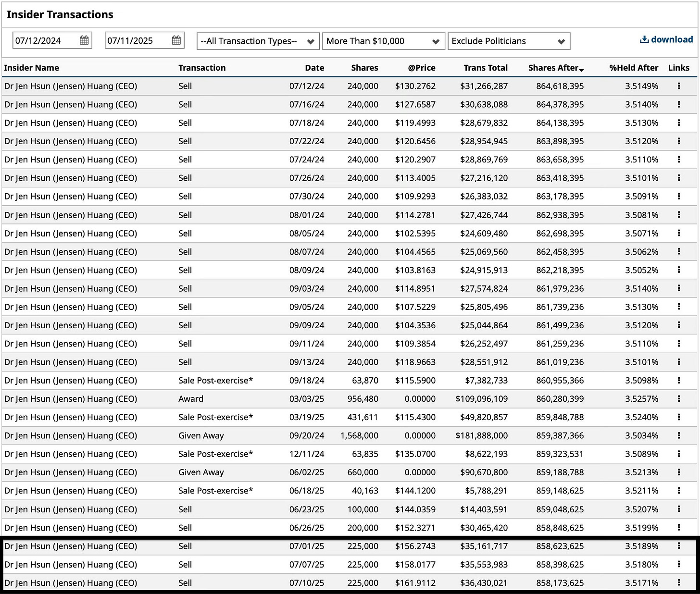
Task: Sort by @Price column header
Action: [422, 68]
